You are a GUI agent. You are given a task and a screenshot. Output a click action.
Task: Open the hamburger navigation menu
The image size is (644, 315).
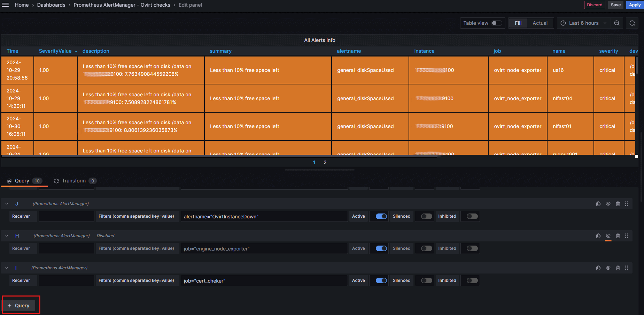tap(5, 5)
